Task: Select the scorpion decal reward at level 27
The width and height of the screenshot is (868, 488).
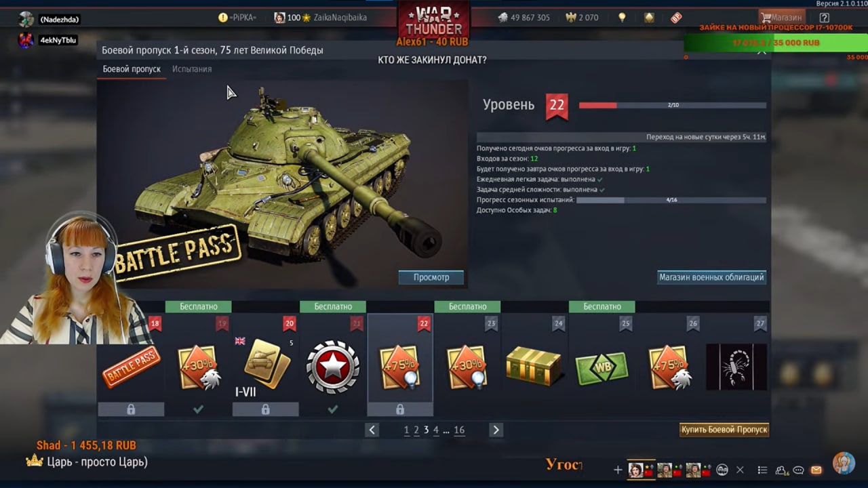Action: pyautogui.click(x=736, y=367)
